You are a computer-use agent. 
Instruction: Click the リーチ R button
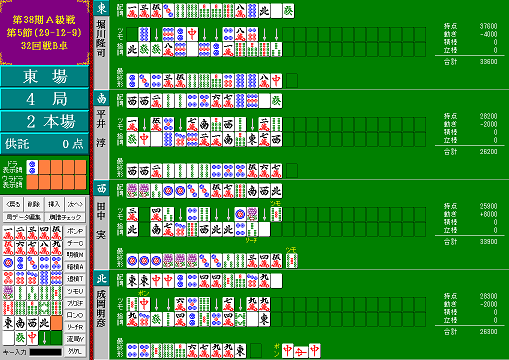[75, 327]
